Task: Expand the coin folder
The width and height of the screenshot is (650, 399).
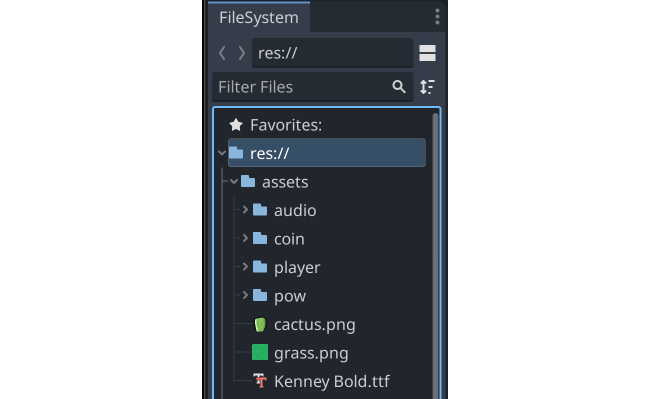Action: click(x=245, y=239)
